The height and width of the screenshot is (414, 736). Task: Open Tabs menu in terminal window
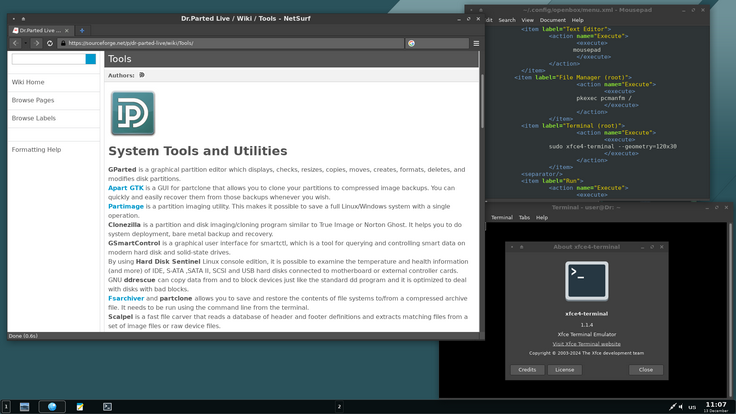[x=524, y=218]
